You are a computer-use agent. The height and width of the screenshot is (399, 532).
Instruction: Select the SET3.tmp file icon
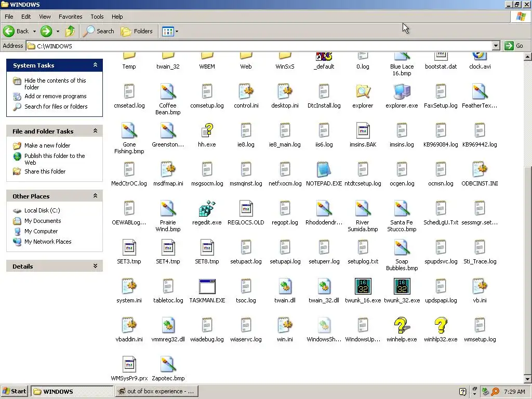pyautogui.click(x=129, y=247)
